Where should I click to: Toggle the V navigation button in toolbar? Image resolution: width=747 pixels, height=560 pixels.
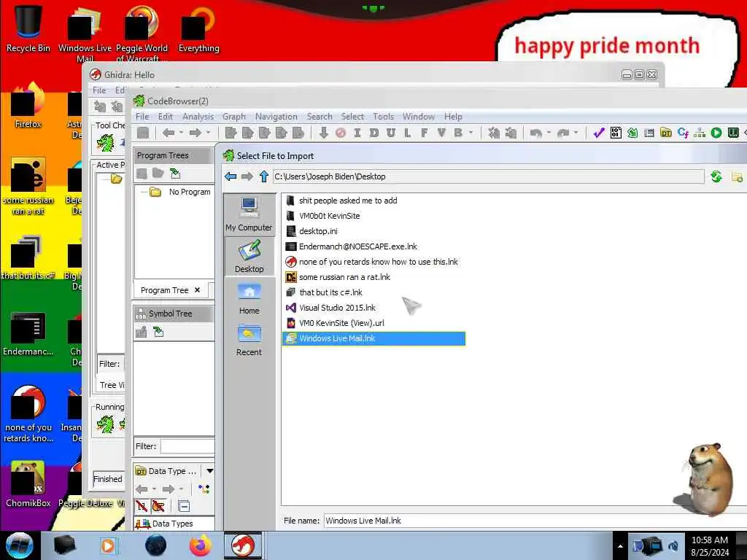pyautogui.click(x=441, y=133)
